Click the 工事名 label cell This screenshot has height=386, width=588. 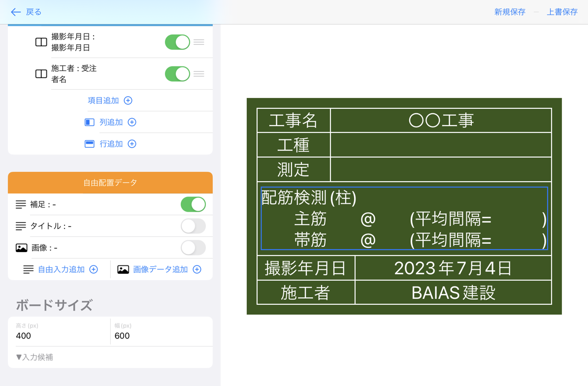point(294,120)
